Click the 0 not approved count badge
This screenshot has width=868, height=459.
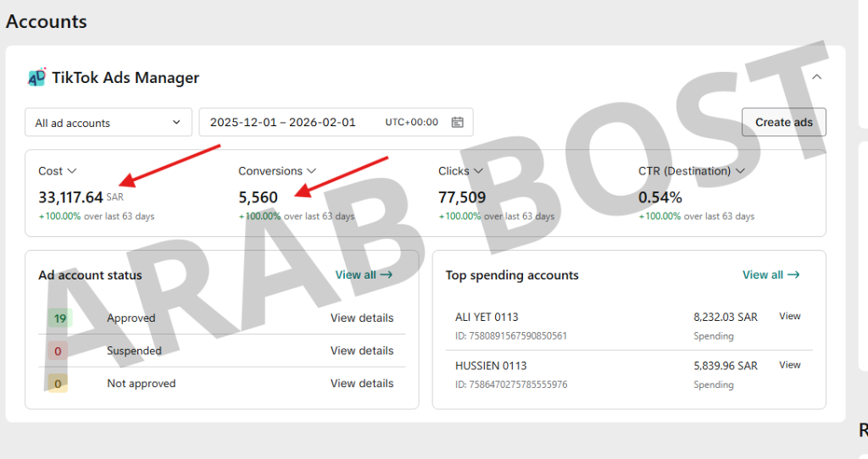58,384
